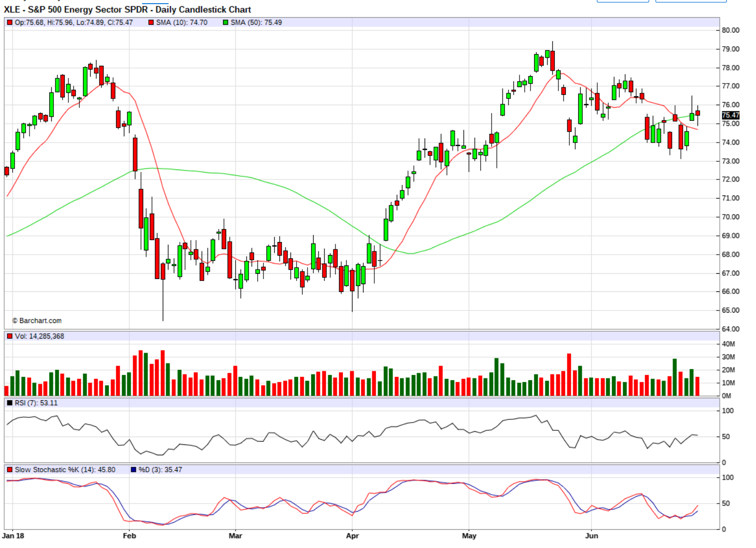This screenshot has height=548, width=756.
Task: Select the black RSI (7) legend swatch
Action: coord(9,403)
